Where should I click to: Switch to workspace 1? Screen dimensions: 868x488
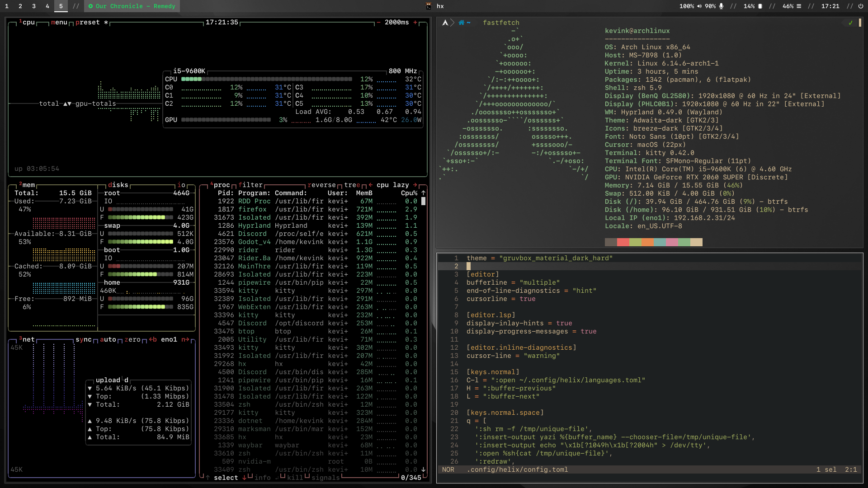(x=7, y=6)
